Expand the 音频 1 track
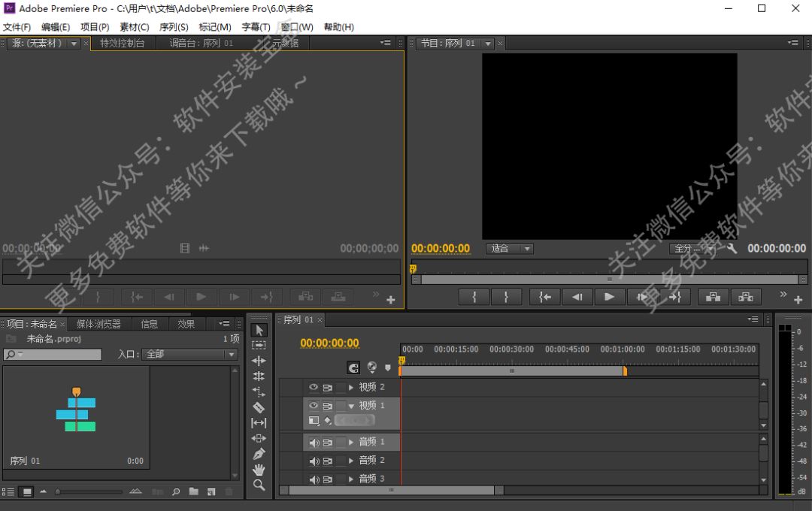Screen dimensions: 812x511 [351, 442]
